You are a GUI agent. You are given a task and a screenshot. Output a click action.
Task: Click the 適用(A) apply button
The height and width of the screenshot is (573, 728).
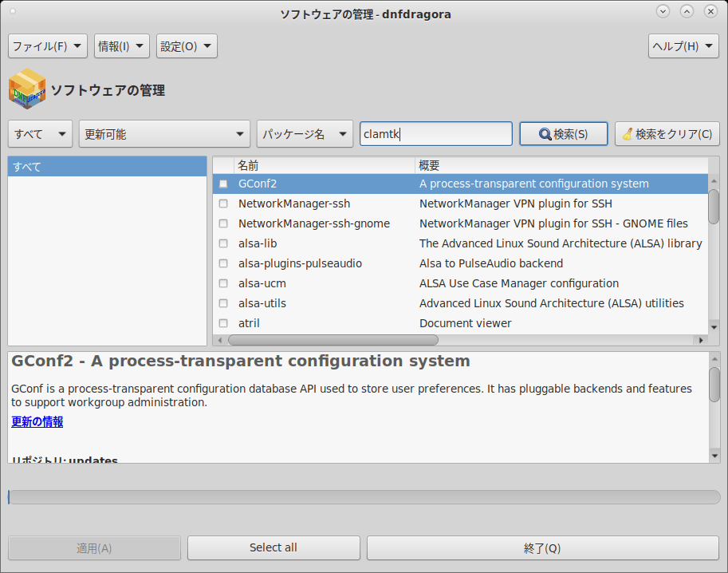94,548
